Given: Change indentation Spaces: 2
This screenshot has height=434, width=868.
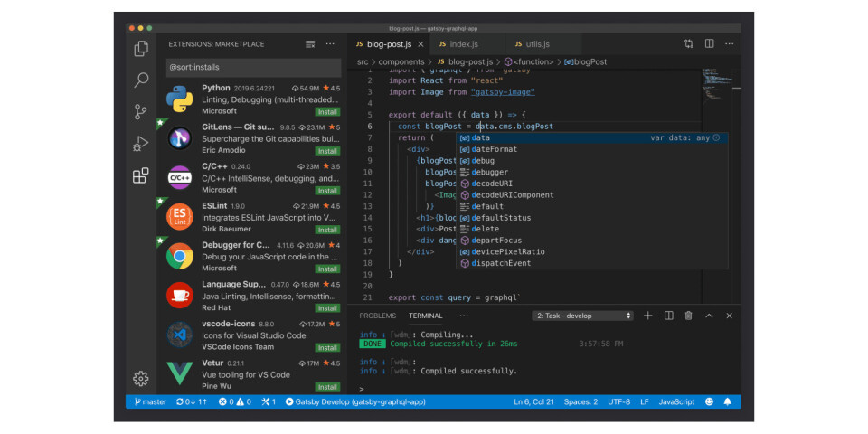Looking at the screenshot, I should [580, 401].
